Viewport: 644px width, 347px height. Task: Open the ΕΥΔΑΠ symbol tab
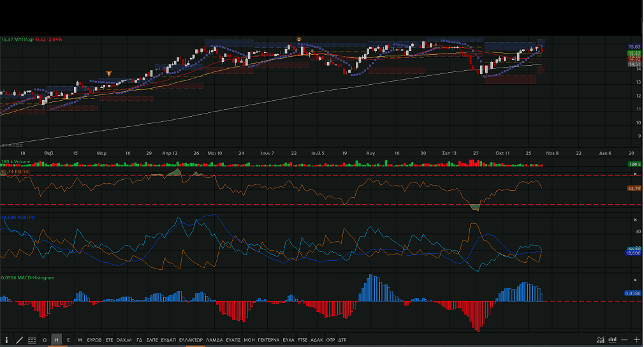point(168,340)
